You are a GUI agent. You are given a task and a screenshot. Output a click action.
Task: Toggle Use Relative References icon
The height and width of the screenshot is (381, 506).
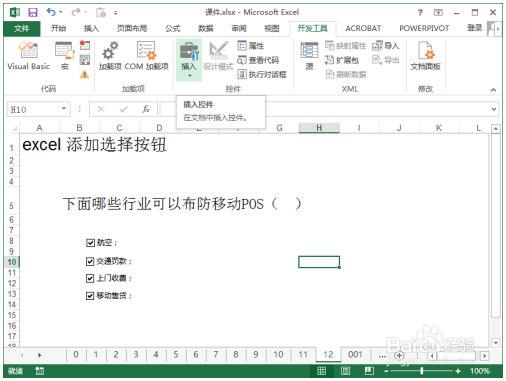(x=85, y=60)
